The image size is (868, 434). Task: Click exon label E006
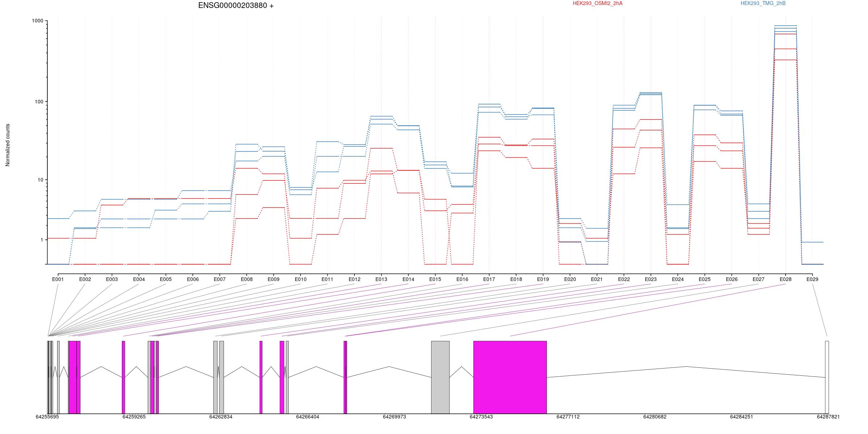pos(193,279)
